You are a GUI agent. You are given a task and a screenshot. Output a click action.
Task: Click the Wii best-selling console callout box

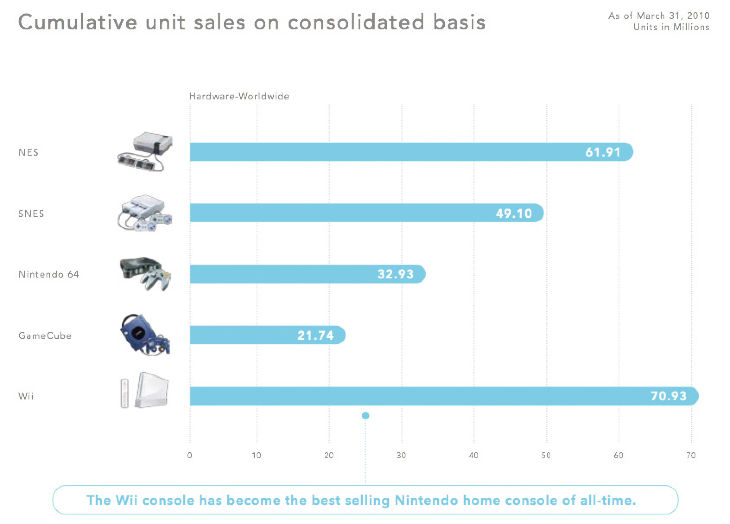tap(365, 499)
